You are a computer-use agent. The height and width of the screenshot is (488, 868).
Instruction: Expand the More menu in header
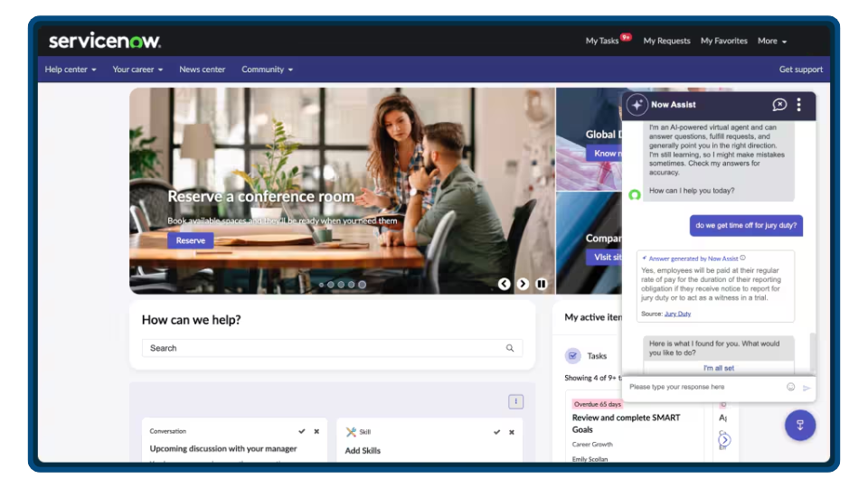pos(772,41)
